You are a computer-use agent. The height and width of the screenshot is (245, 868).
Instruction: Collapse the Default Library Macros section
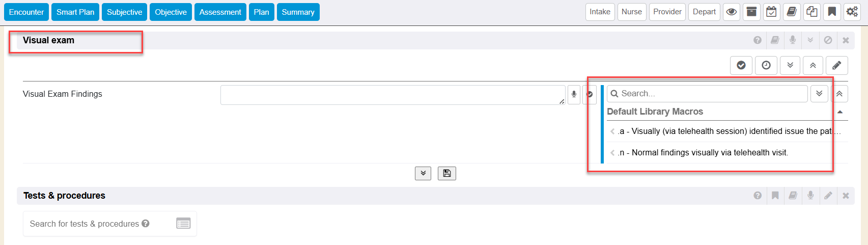(840, 112)
